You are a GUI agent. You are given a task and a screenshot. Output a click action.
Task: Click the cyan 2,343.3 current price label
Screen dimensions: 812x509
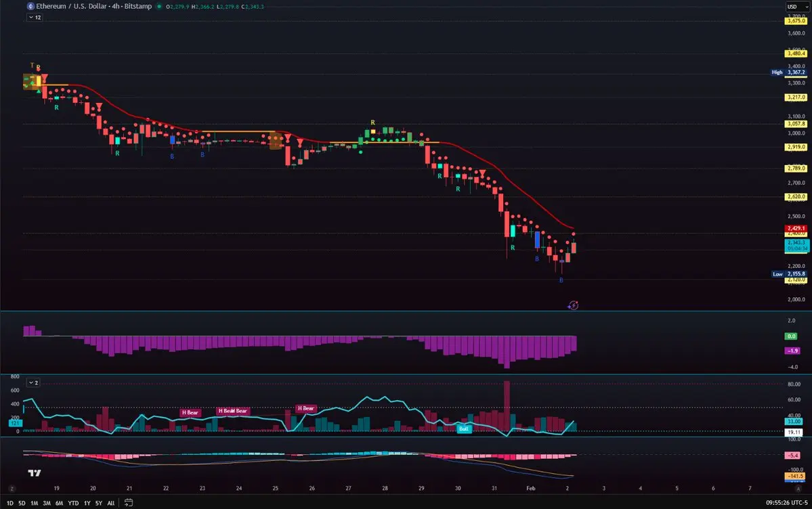797,246
